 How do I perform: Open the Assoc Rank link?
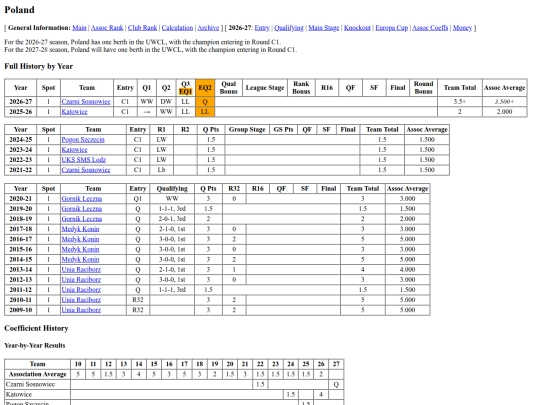[107, 28]
